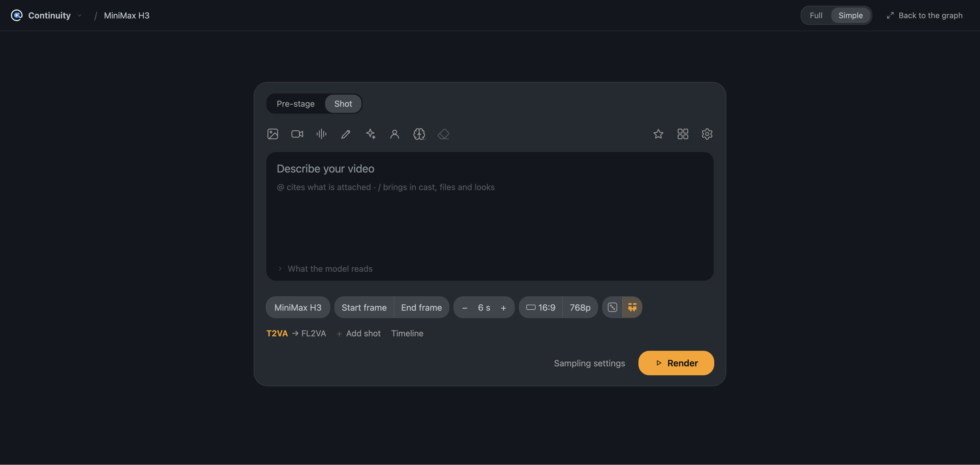The width and height of the screenshot is (980, 465).
Task: Toggle the orange grid icon button
Action: coord(632,307)
